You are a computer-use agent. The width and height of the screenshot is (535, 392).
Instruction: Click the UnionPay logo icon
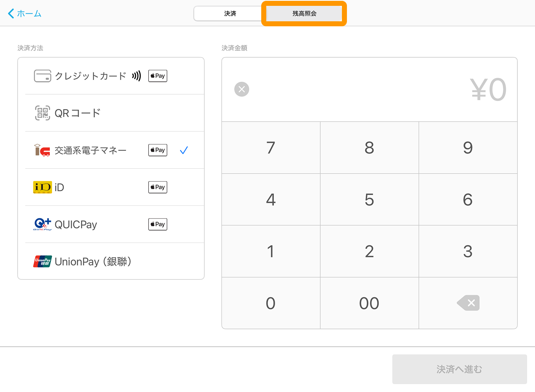point(42,262)
